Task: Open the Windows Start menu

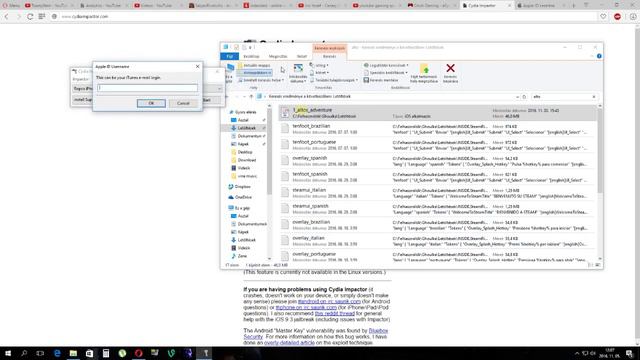Action: 8,353
